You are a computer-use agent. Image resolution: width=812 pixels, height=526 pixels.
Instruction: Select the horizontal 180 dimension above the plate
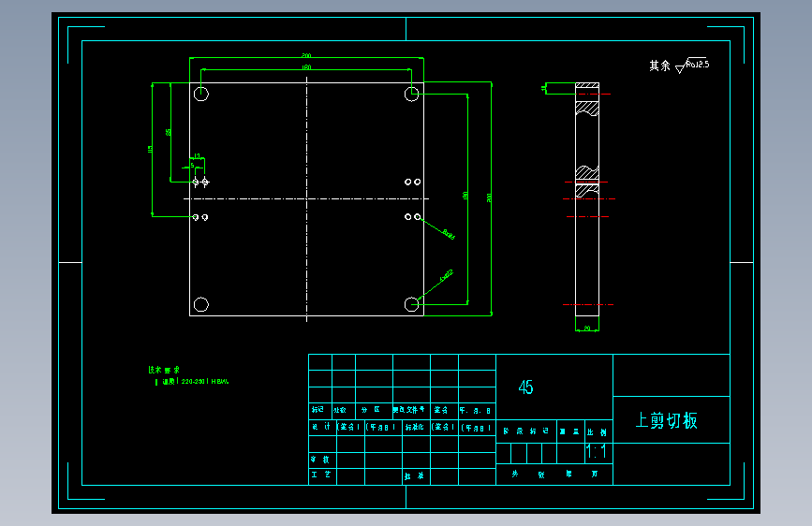[x=306, y=67]
